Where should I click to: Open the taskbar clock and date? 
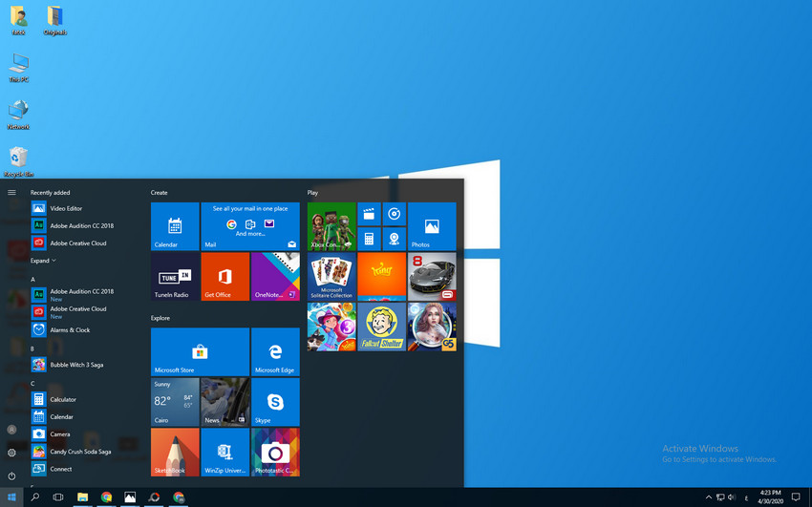pos(770,497)
